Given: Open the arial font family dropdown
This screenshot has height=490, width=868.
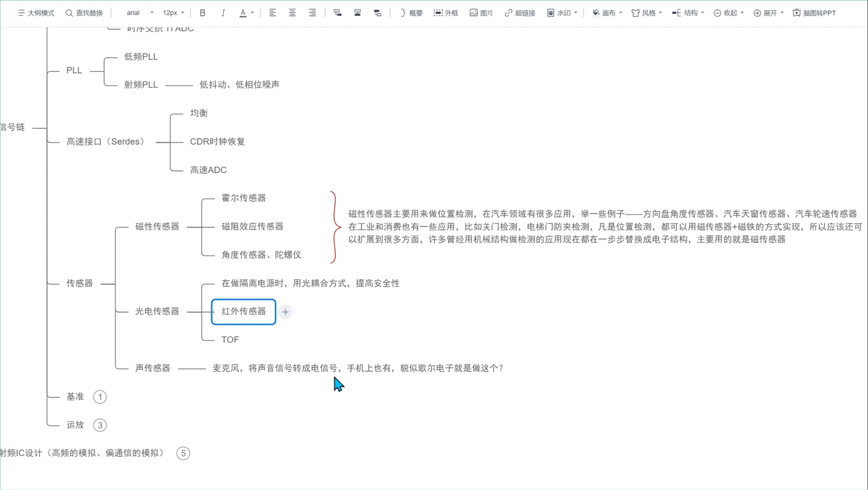Looking at the screenshot, I should click(x=140, y=13).
